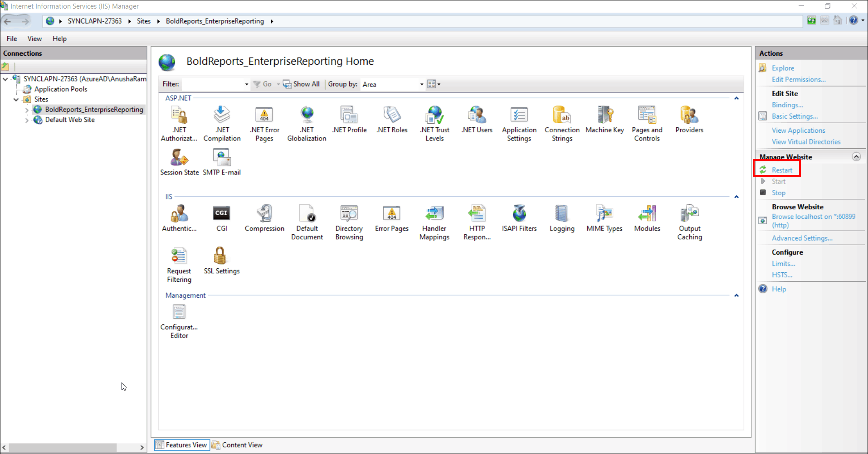The height and width of the screenshot is (454, 868).
Task: Open the .NET Authorization Rules feature
Action: (179, 123)
